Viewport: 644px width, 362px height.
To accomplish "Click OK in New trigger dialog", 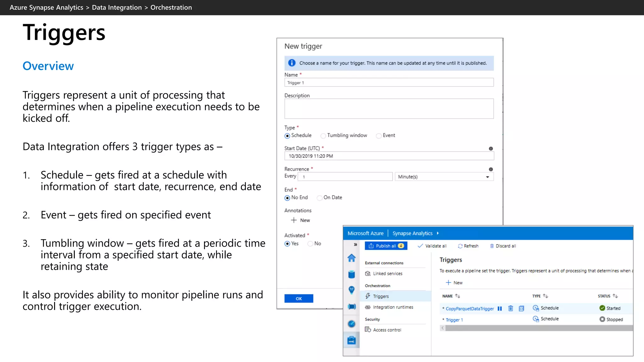I will (299, 299).
